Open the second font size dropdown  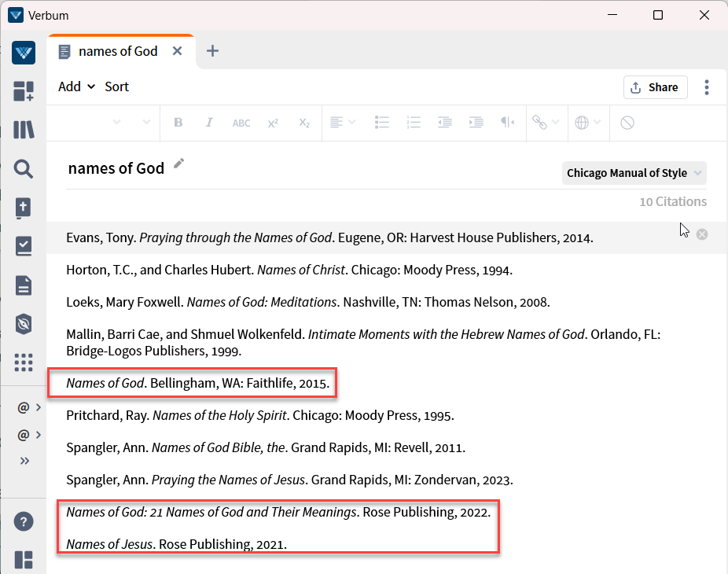147,123
